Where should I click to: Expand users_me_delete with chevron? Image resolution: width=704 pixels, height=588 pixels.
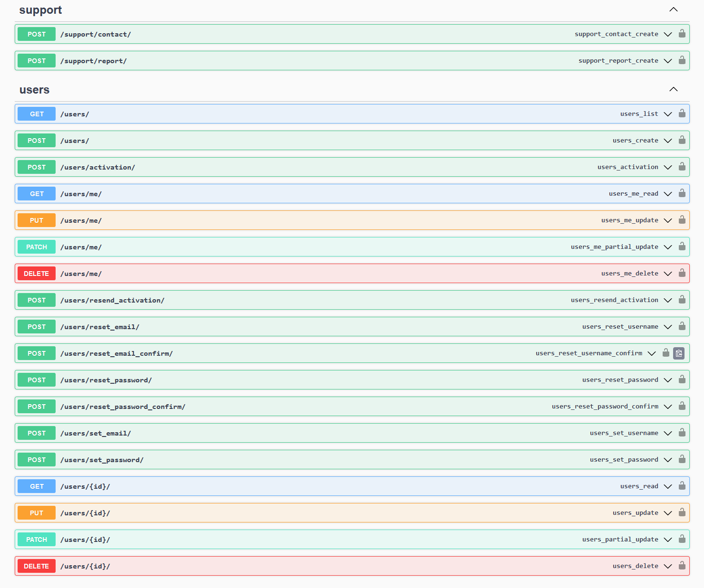(668, 274)
